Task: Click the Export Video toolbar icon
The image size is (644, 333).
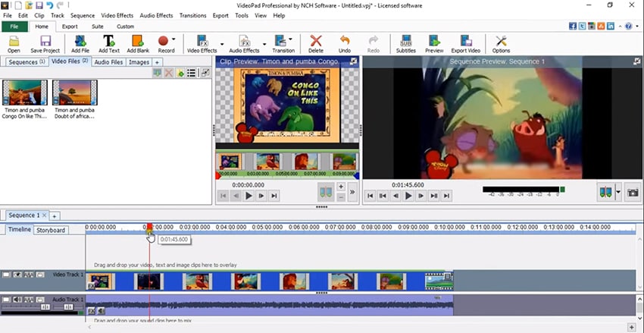Action: [x=466, y=44]
